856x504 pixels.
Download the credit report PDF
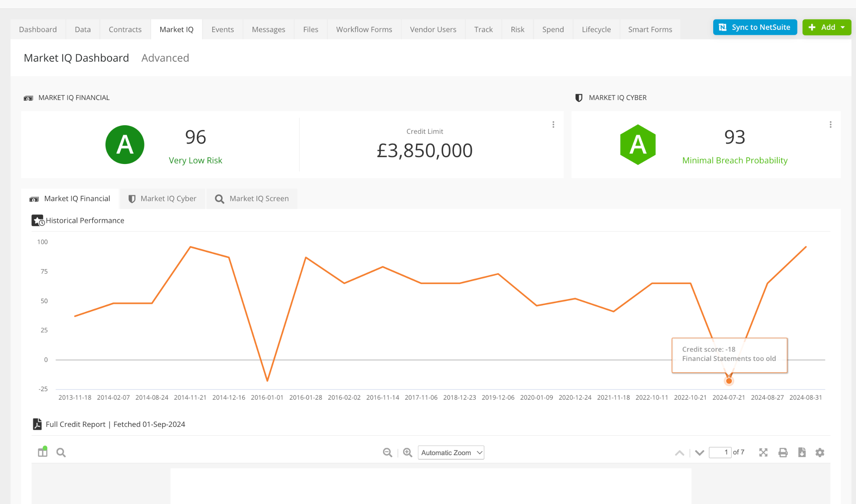[802, 452]
